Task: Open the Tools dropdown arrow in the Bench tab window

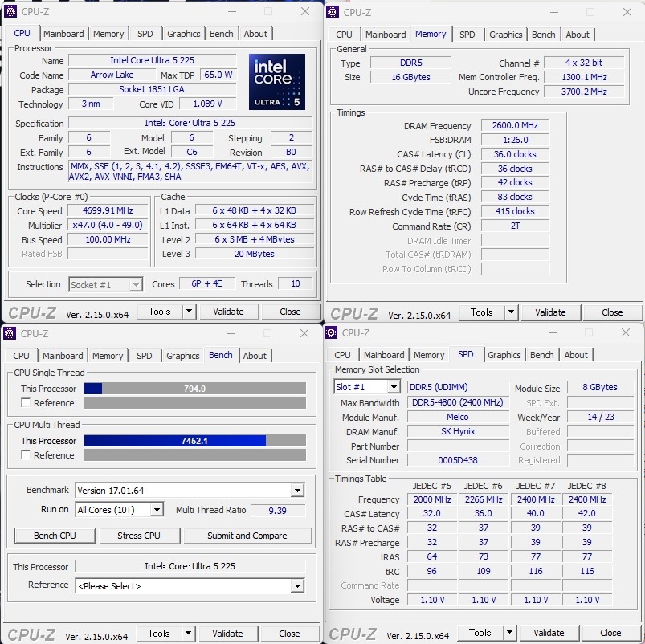Action: coord(189,634)
